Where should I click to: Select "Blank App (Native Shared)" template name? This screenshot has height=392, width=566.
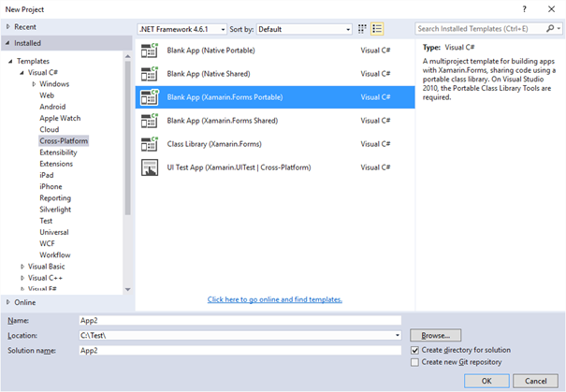coord(209,74)
